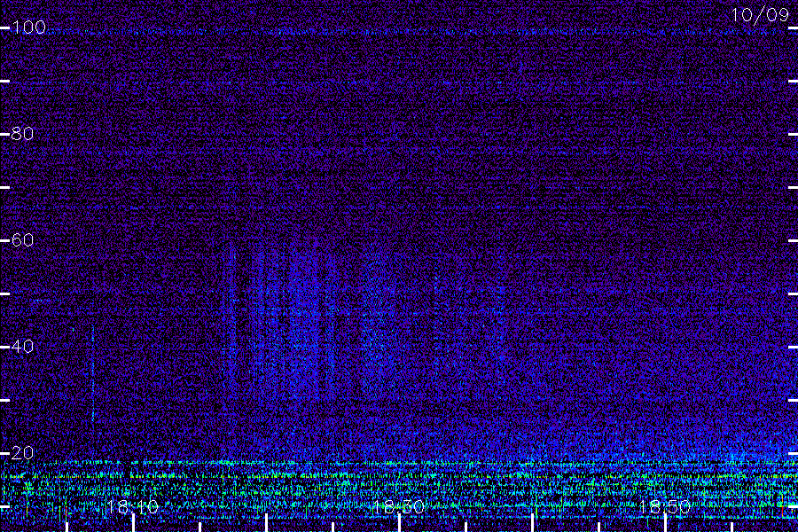798x532 pixels.
Task: Click the 100 frequency axis label
Action: click(28, 27)
